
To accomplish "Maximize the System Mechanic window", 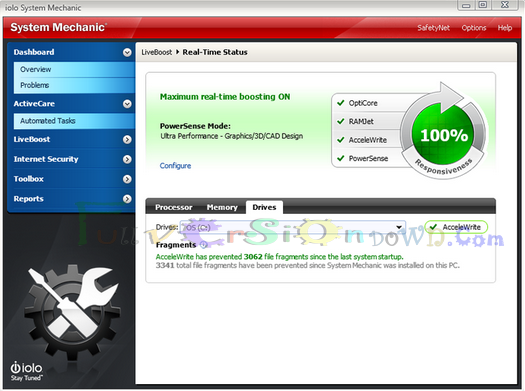I will (x=483, y=5).
